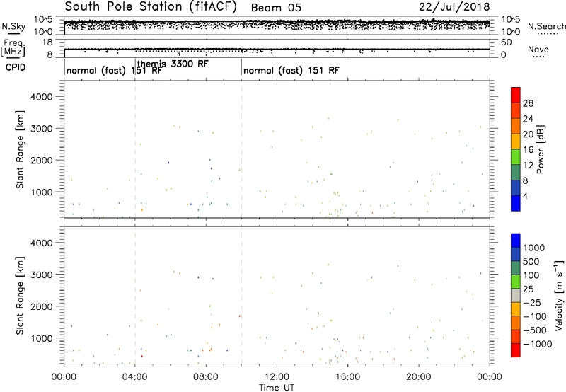The width and height of the screenshot is (566, 392).
Task: Click the '4' Power colorbar tick label
Action: tap(525, 196)
